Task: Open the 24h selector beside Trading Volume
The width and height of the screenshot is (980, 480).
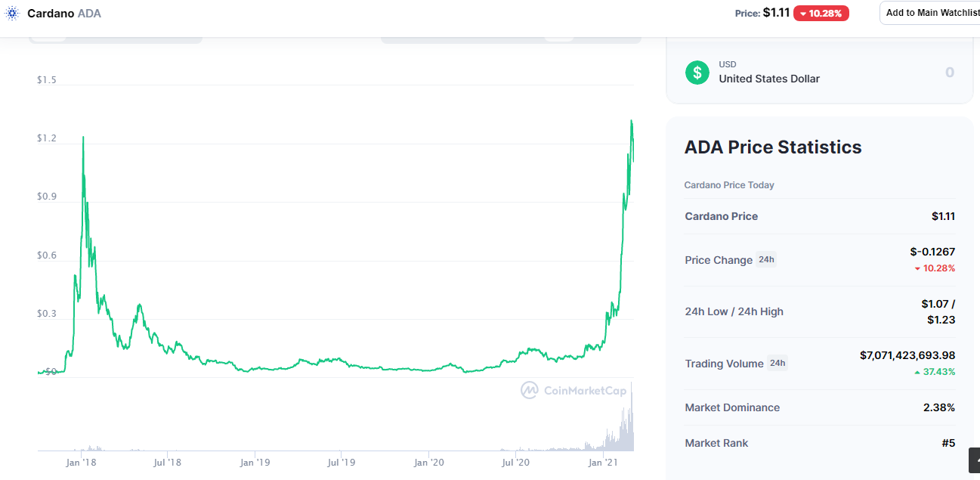Action: (778, 363)
